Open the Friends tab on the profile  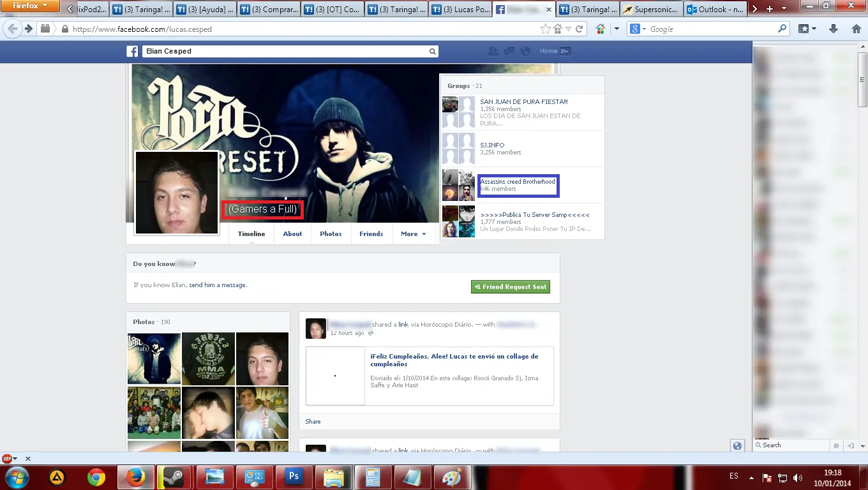point(371,234)
